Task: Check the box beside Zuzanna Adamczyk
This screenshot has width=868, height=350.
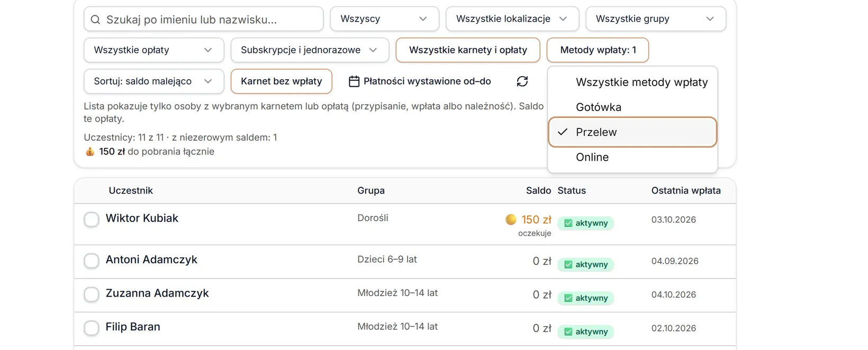Action: (x=92, y=294)
